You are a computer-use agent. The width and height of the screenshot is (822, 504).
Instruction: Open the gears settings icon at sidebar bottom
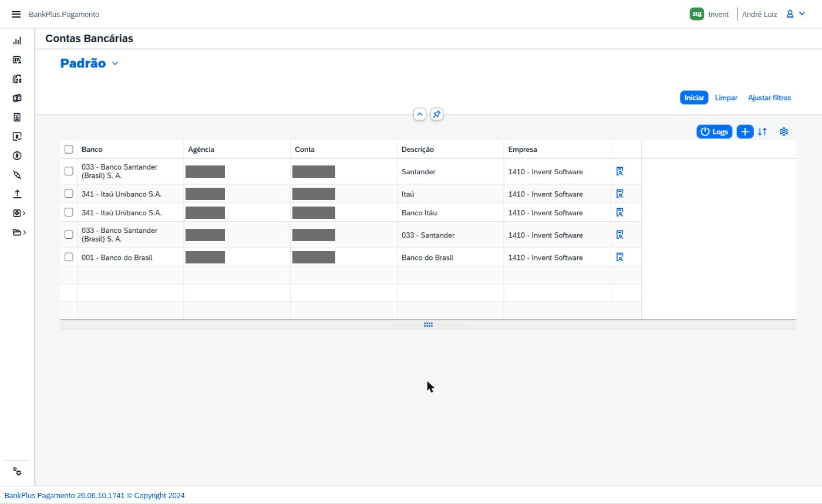click(x=17, y=472)
